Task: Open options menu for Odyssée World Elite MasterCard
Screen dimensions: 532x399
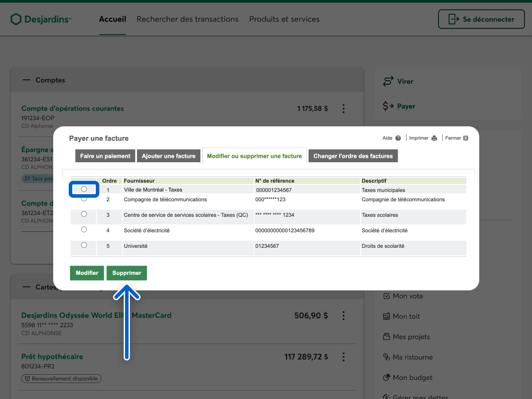Action: point(344,316)
